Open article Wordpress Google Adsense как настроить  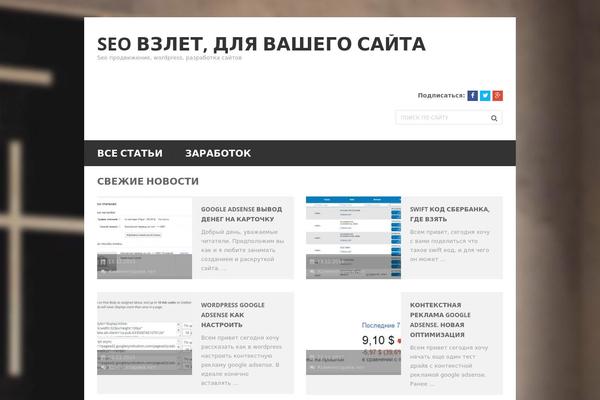point(233,315)
